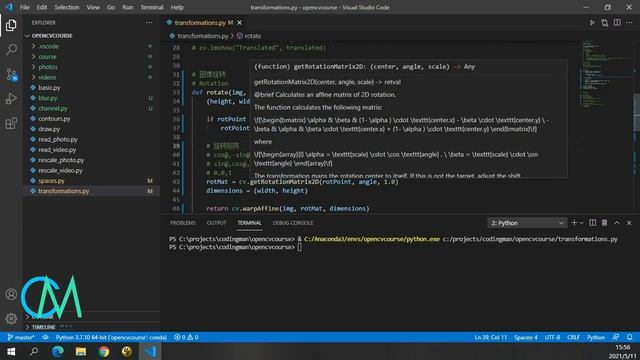Open the Windows Start menu
This screenshot has height=360, width=640.
(x=11, y=351)
